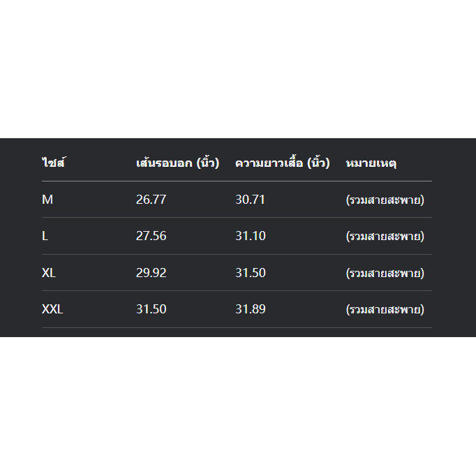Image resolution: width=476 pixels, height=476 pixels.
Task: Select the (รวมสายสะพาย) note in XXL row
Action: (385, 310)
